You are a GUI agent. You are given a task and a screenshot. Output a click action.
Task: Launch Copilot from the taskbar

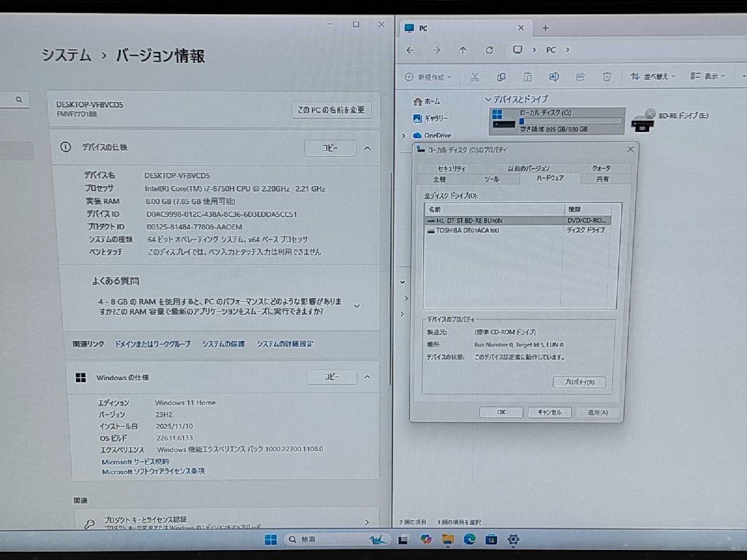coord(426,538)
